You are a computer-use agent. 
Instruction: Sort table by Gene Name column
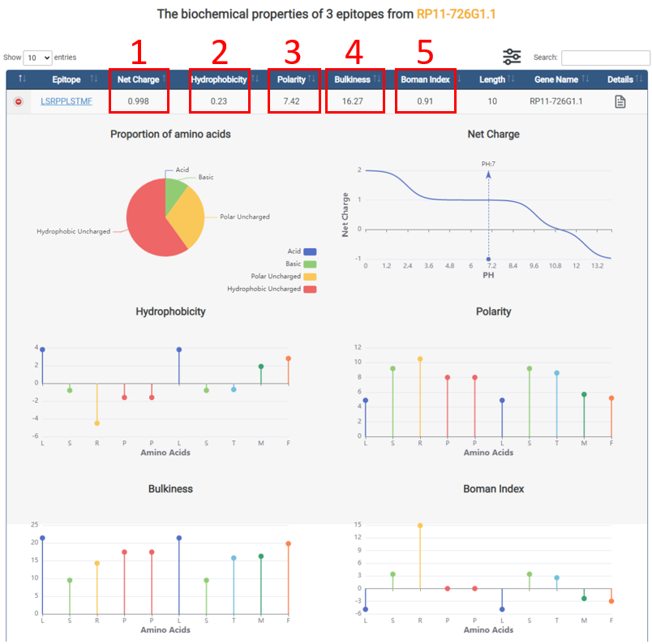[555, 79]
